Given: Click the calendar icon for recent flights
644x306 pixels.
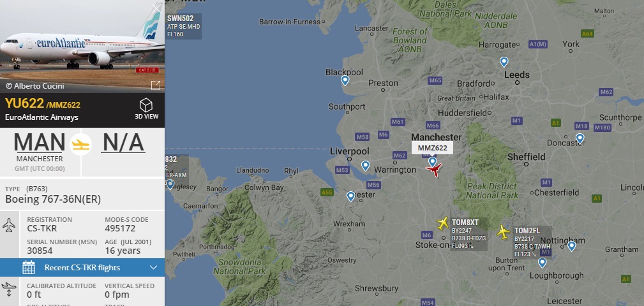Looking at the screenshot, I should (28, 268).
